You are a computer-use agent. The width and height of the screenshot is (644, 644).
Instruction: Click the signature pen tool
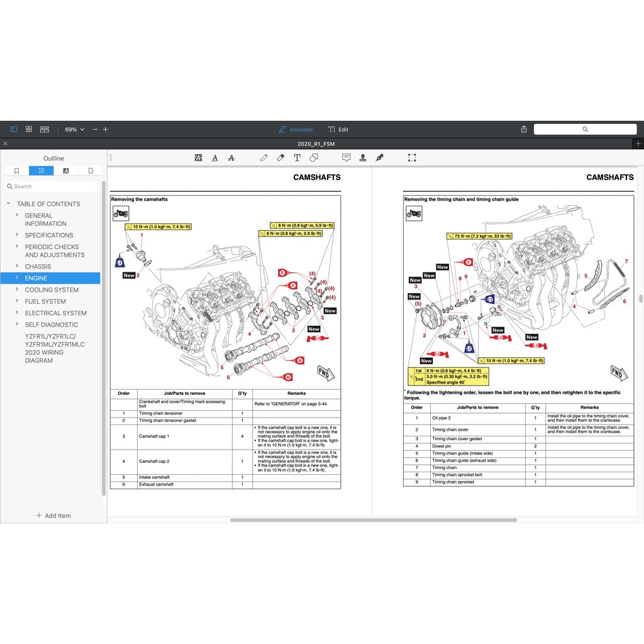coord(379,158)
